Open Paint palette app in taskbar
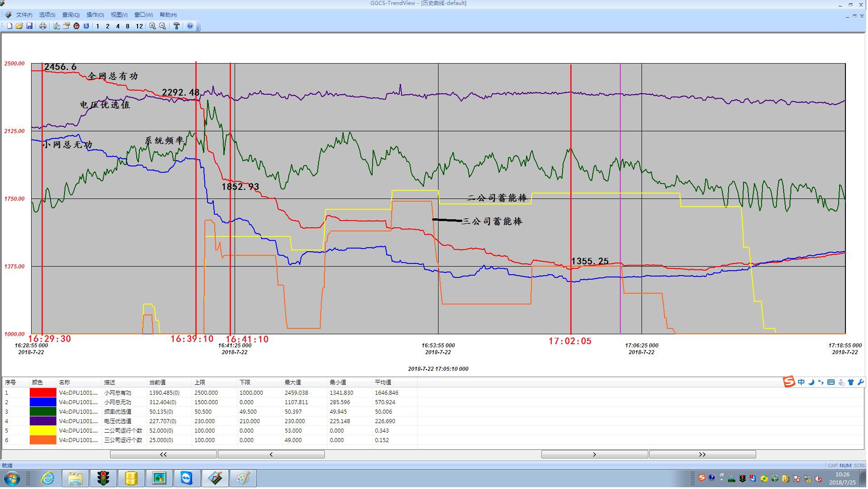Screen dimensions: 868x489 [242, 478]
